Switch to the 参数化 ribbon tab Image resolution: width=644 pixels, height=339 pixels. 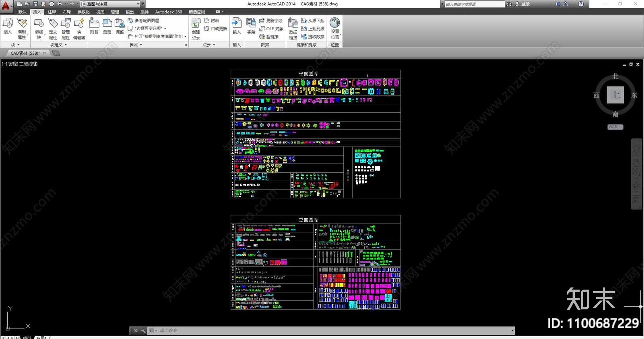[x=84, y=12]
